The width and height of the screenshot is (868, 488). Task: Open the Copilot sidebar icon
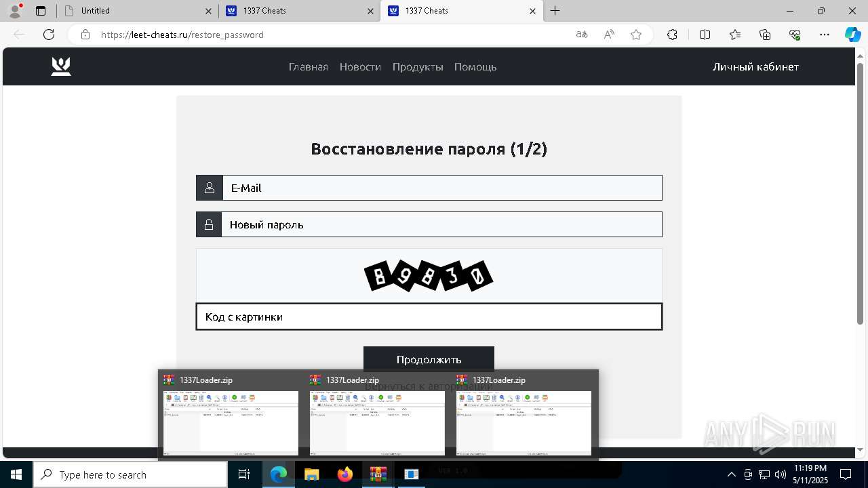point(852,35)
